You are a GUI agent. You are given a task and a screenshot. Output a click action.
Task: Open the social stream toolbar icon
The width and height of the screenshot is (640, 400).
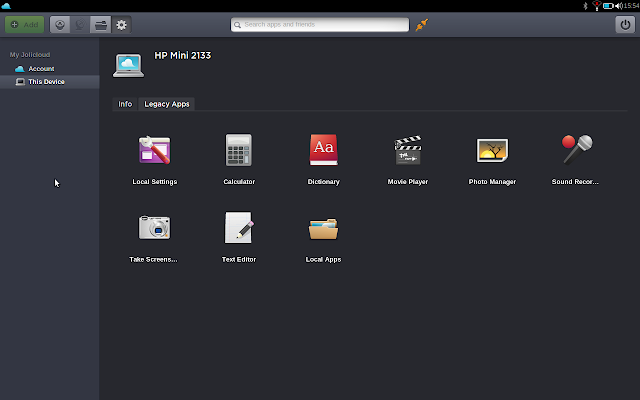pos(80,25)
